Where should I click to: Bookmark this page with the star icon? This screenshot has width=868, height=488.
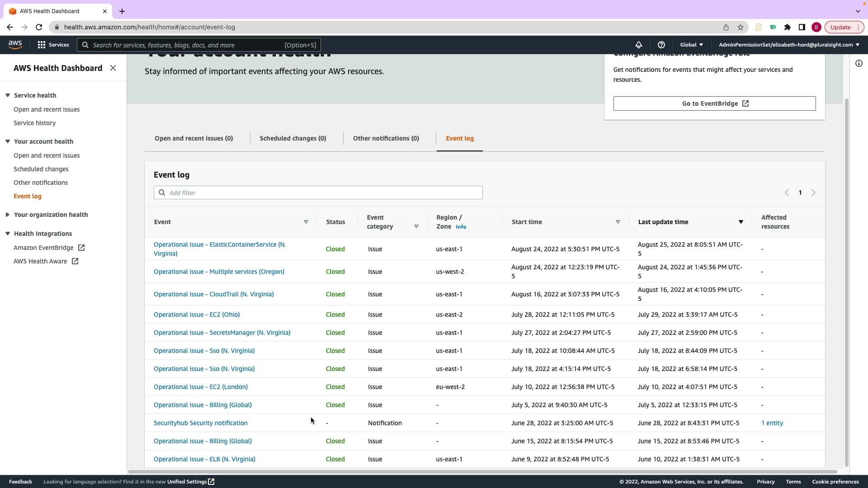(741, 27)
